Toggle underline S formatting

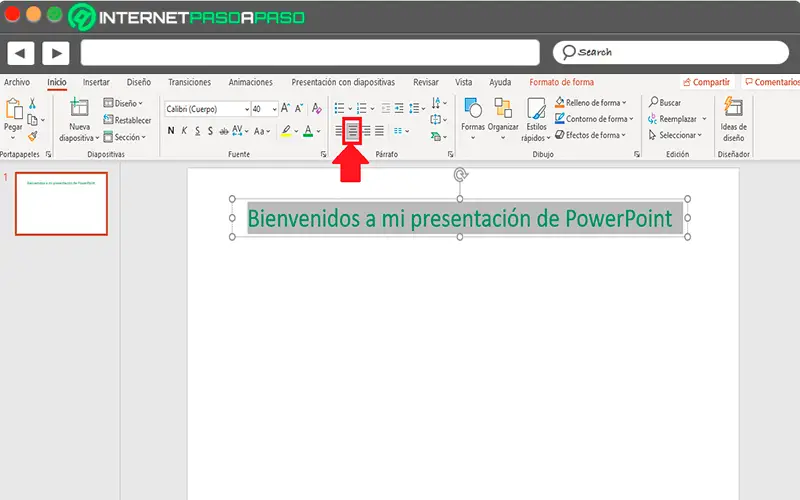(197, 131)
